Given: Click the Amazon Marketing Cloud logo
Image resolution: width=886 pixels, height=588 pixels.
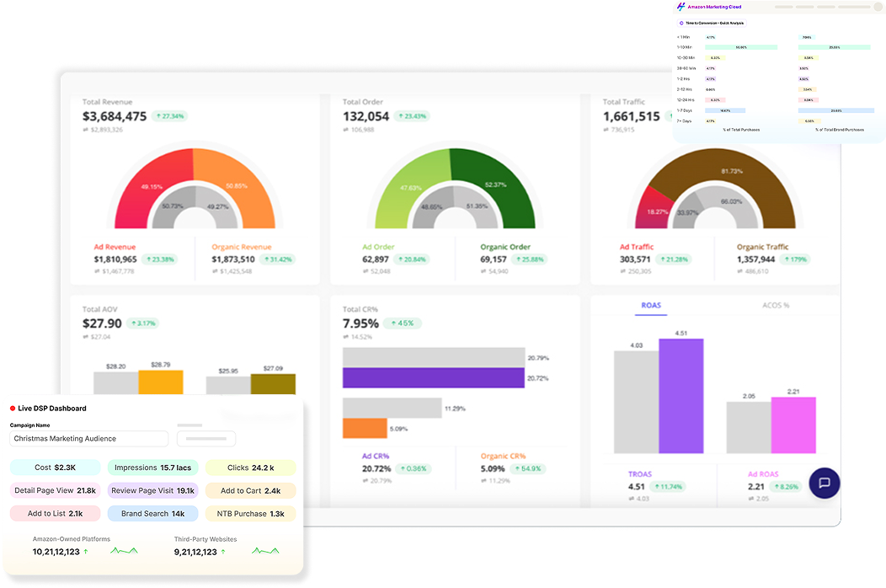Looking at the screenshot, I should click(x=681, y=7).
